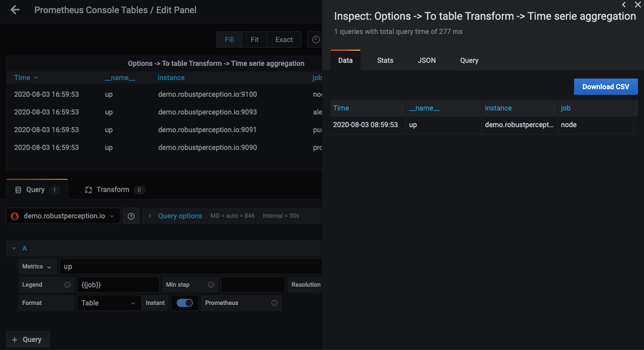Click the Transform tab icon
The height and width of the screenshot is (350, 644).
point(89,190)
